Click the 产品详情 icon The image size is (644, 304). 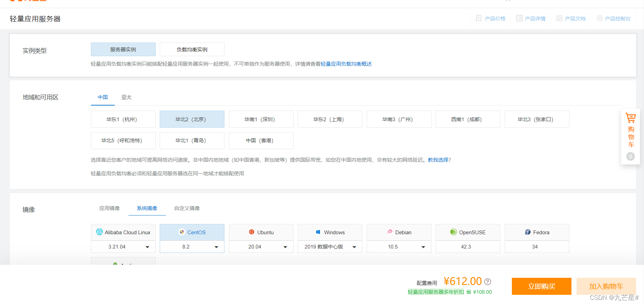pyautogui.click(x=519, y=18)
